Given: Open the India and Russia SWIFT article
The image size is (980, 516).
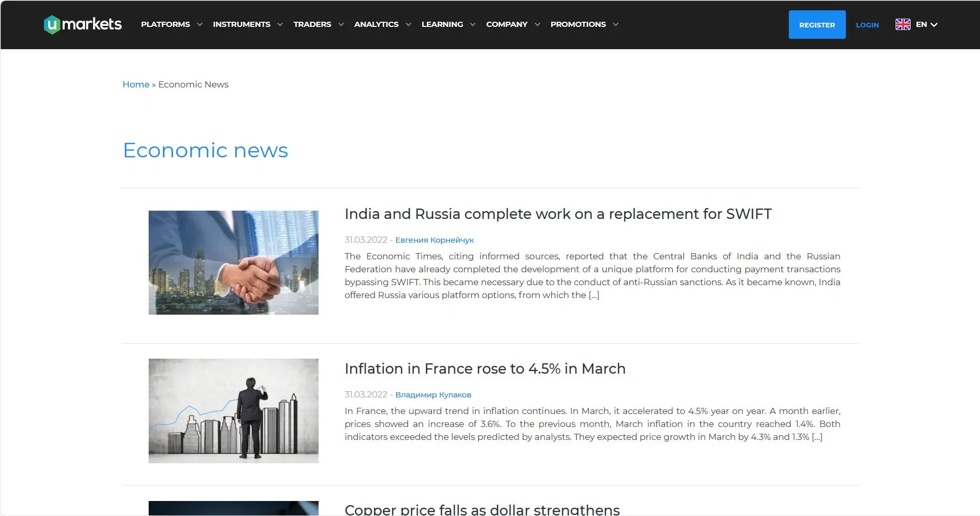Looking at the screenshot, I should click(x=558, y=214).
